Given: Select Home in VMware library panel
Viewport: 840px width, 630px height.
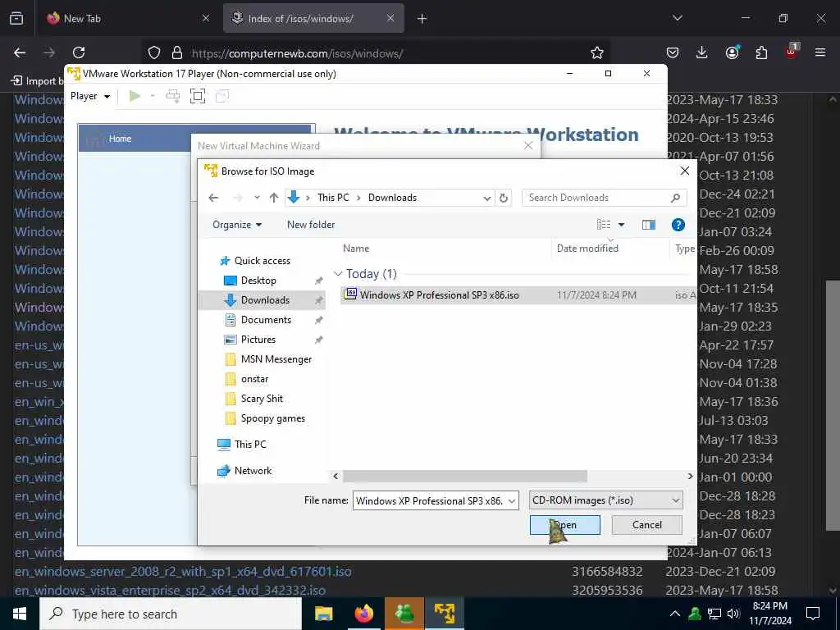Looking at the screenshot, I should click(x=195, y=138).
